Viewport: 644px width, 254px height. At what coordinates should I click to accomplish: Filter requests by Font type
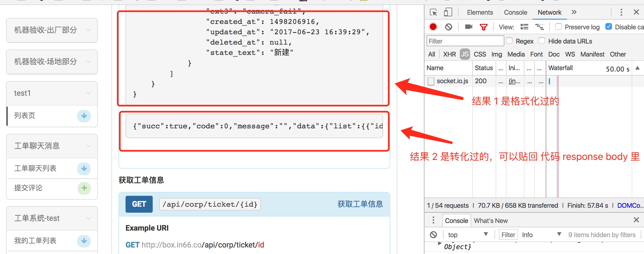tap(536, 54)
